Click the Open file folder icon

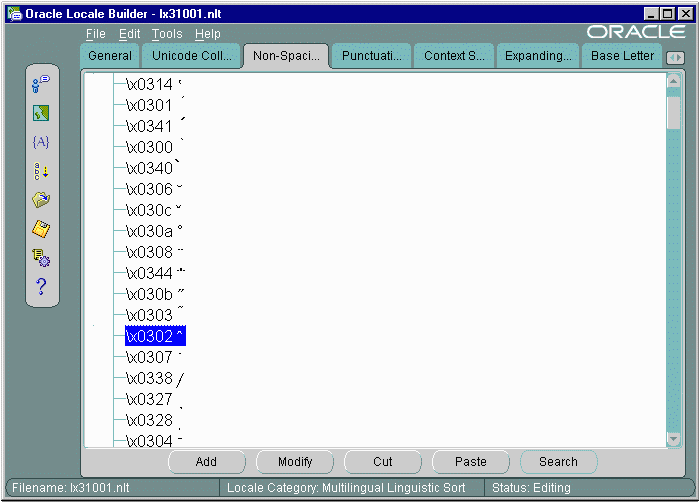pos(41,200)
